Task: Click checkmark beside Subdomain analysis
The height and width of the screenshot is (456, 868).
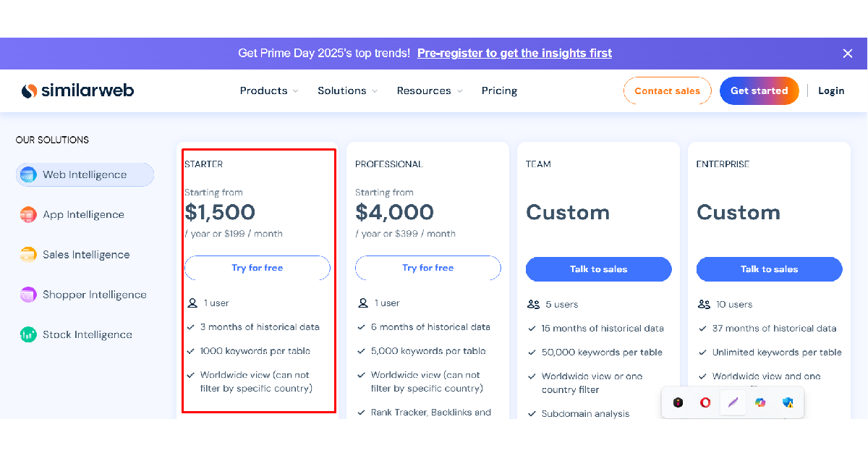Action: 532,414
